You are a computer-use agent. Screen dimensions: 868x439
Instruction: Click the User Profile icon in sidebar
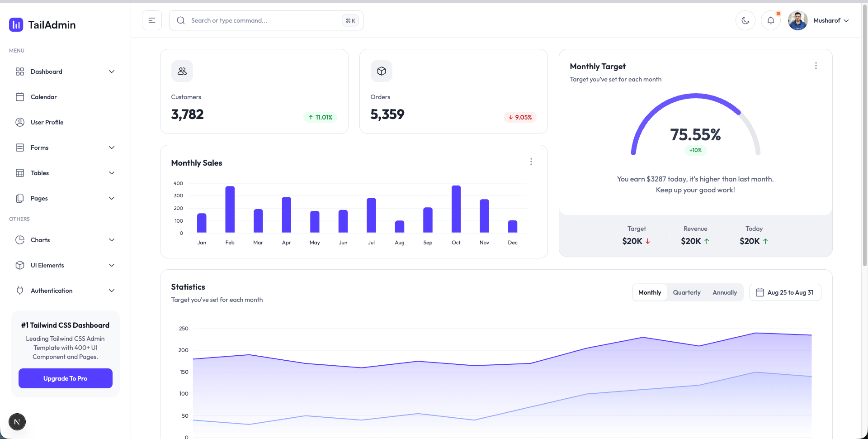20,122
